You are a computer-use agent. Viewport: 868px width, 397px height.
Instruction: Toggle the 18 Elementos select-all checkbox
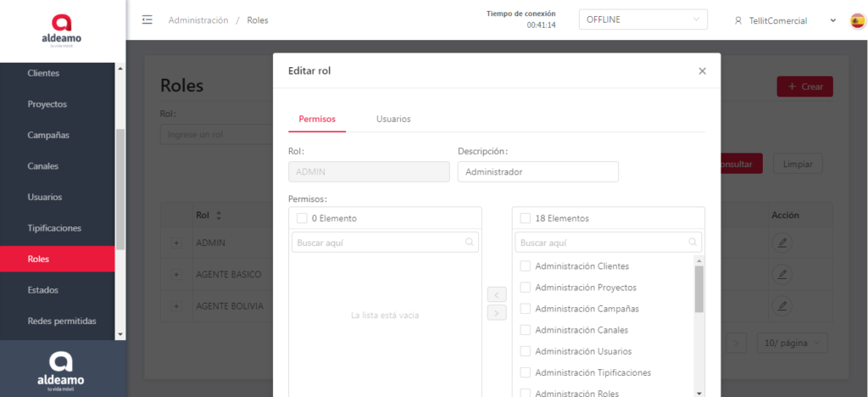pyautogui.click(x=525, y=218)
